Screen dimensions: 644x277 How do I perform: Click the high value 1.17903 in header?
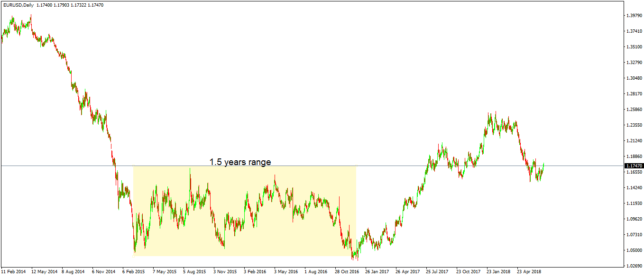[62, 5]
